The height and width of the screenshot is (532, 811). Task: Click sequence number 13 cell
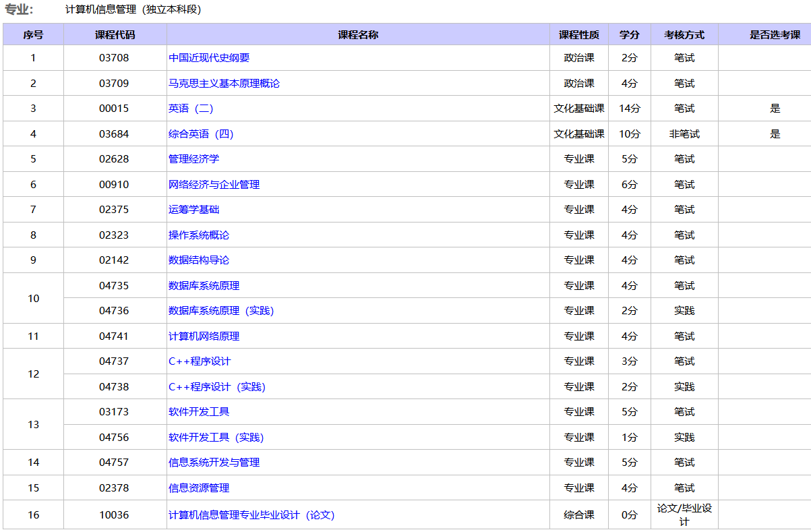(33, 425)
